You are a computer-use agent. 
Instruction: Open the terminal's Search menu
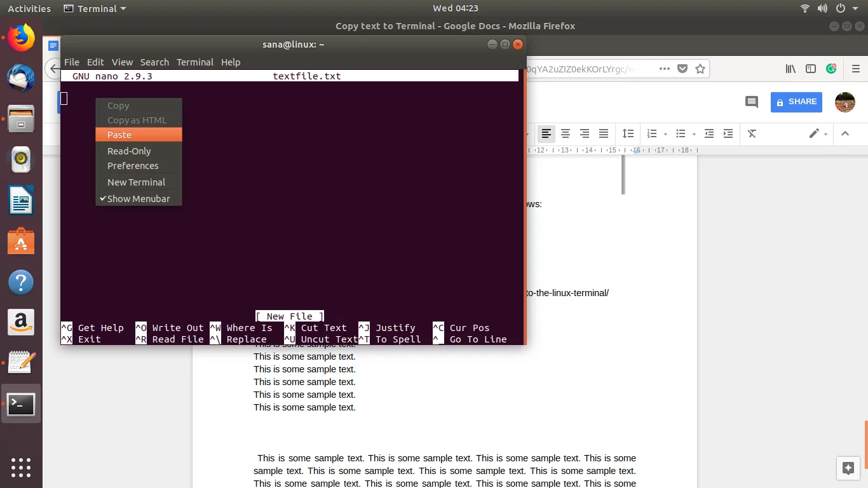pyautogui.click(x=154, y=62)
